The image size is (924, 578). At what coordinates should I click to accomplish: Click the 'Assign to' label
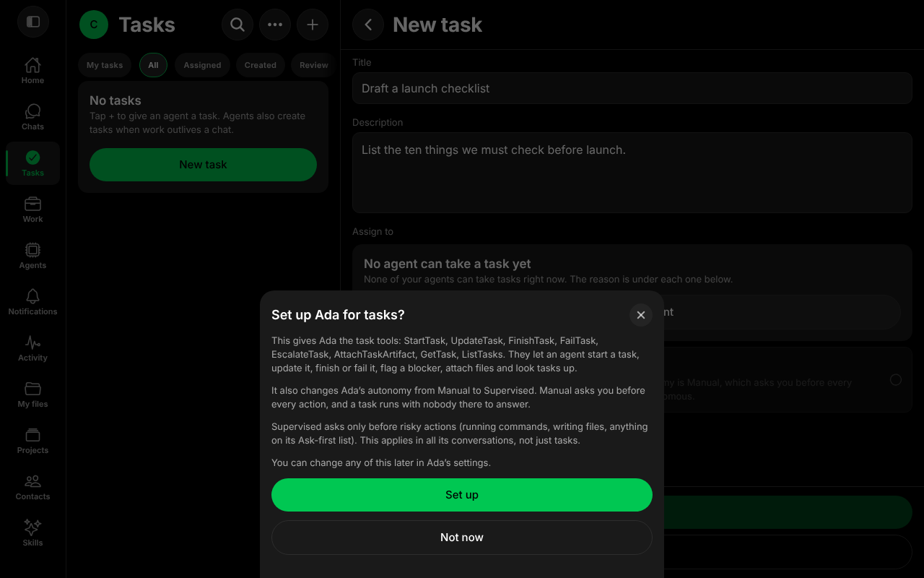point(372,232)
